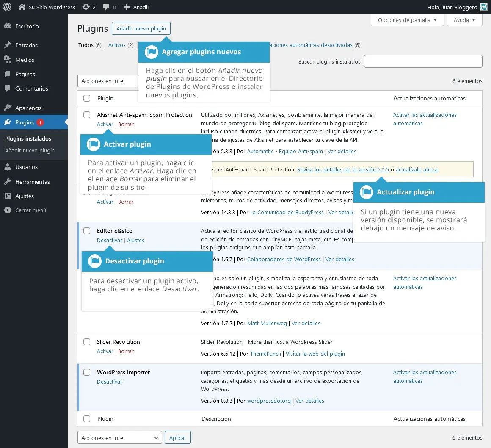491x448 pixels.
Task: Click the Cerrar menú collapse arrow icon
Action: pyautogui.click(x=8, y=210)
